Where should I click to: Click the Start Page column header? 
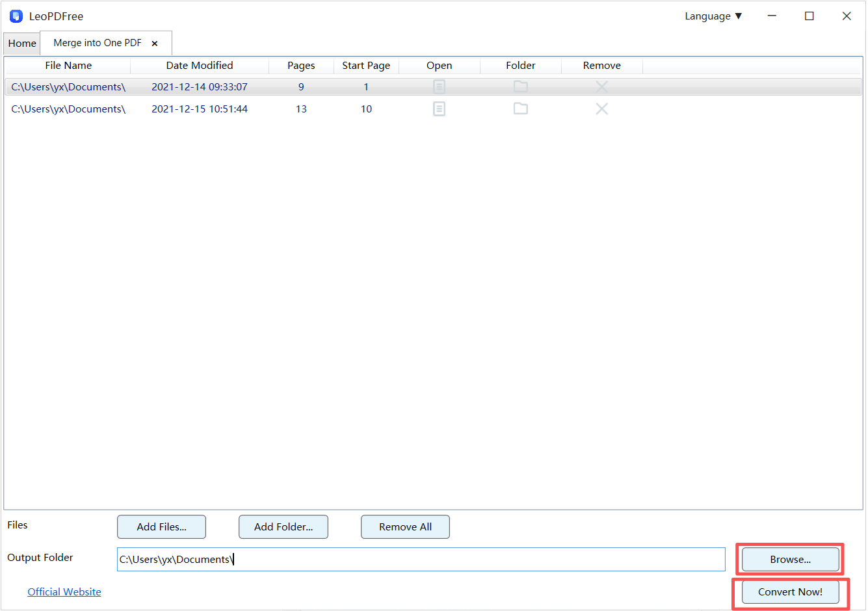coord(366,66)
